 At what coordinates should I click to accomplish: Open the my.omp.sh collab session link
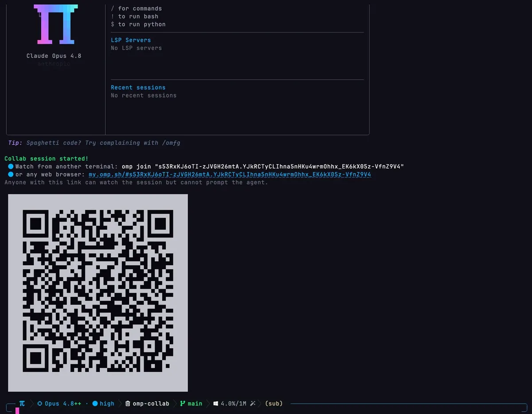230,175
